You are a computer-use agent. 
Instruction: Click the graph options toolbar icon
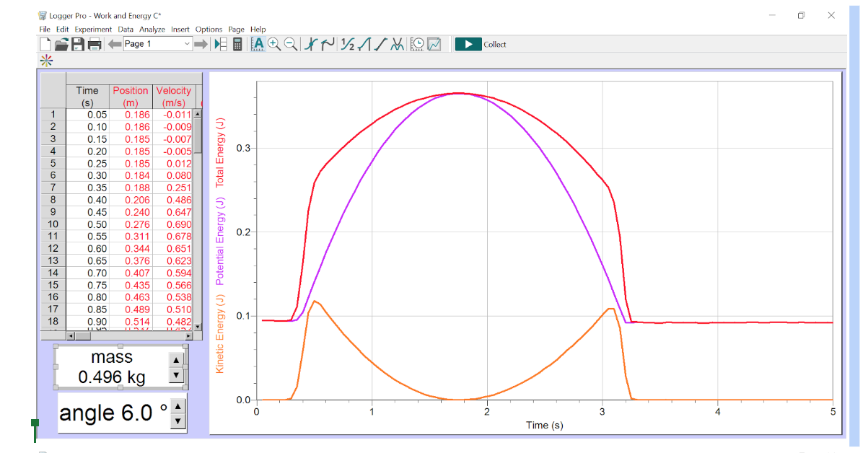click(x=434, y=44)
